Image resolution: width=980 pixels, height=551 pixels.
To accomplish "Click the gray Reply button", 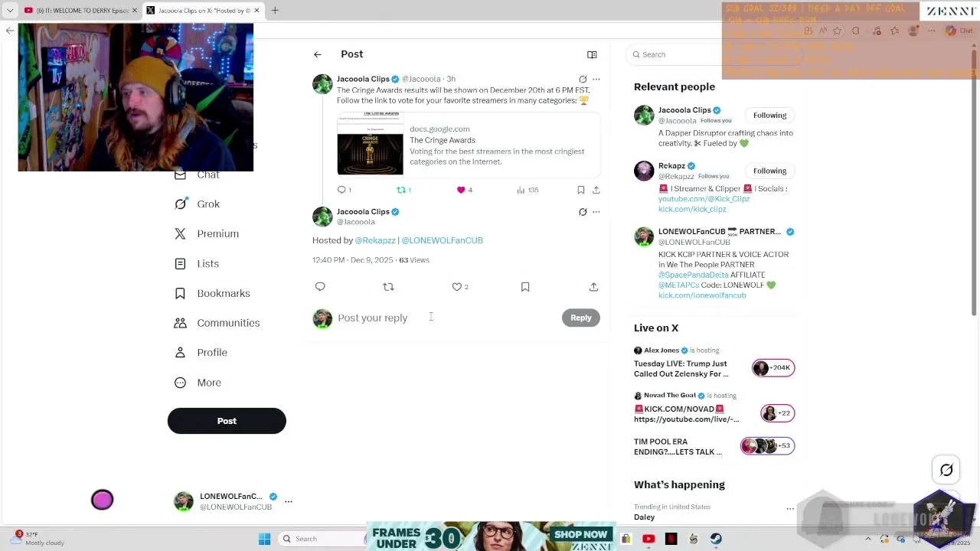I will coord(580,318).
